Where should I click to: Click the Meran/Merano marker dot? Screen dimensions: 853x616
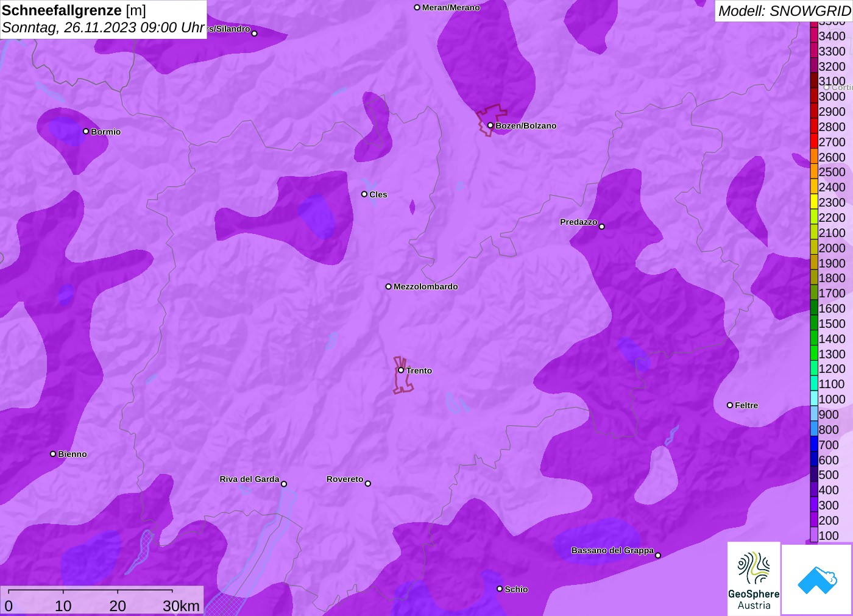(417, 7)
